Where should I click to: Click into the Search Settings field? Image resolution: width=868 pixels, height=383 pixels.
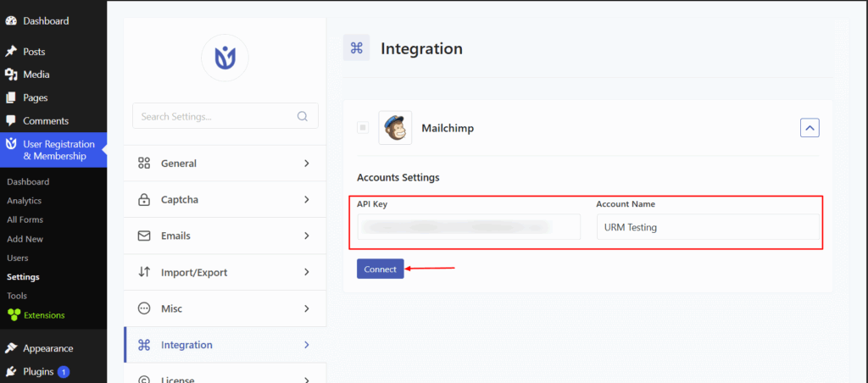click(x=225, y=116)
